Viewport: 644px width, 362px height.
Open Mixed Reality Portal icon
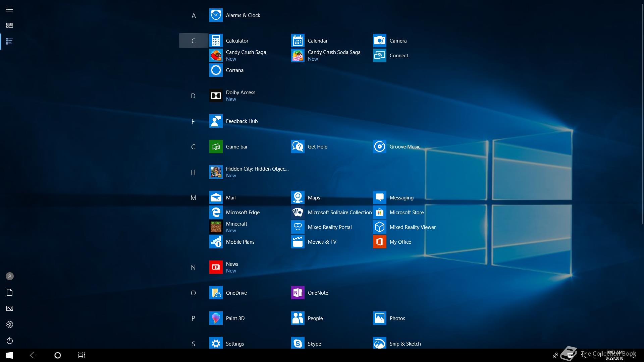click(x=298, y=227)
